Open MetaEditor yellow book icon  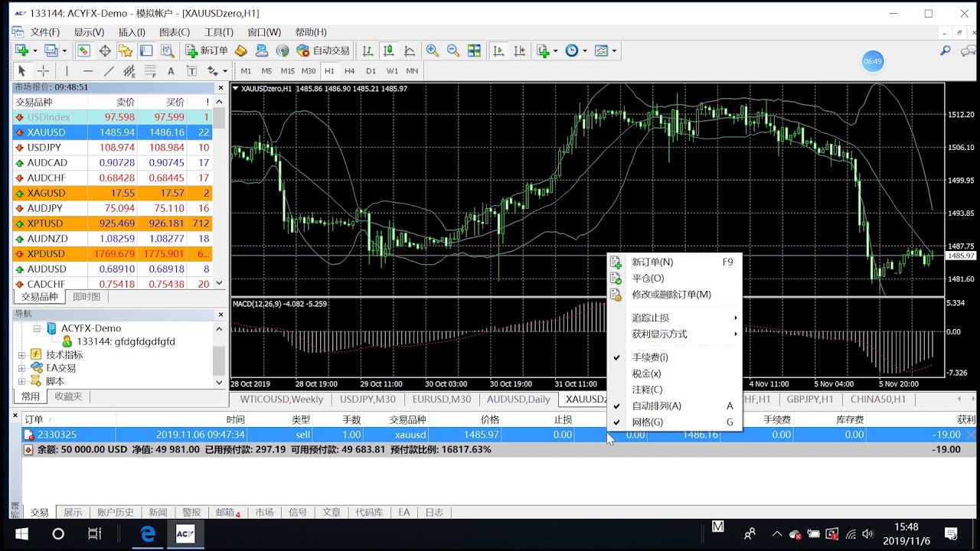(241, 51)
